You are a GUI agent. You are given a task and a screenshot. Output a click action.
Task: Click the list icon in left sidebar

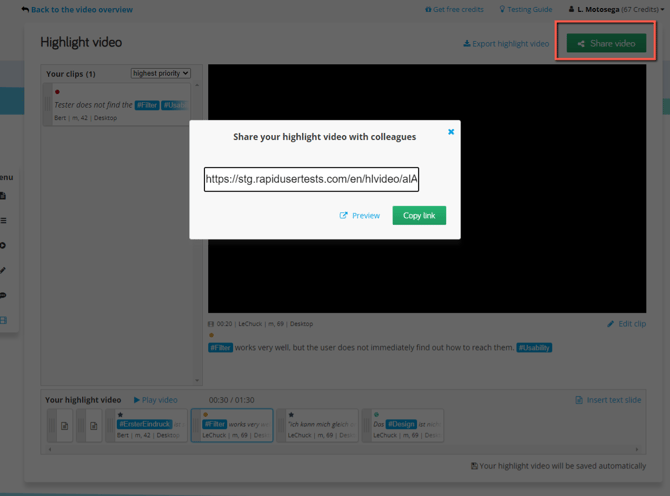click(x=3, y=220)
